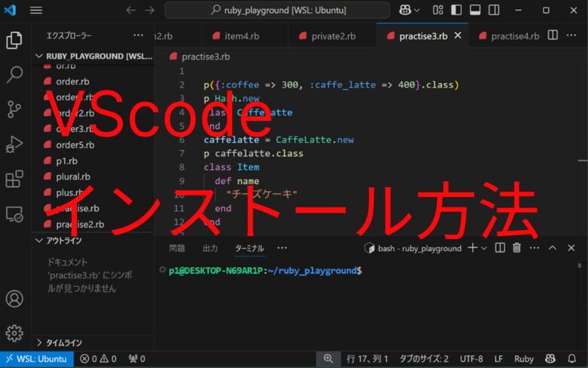588x368 pixels.
Task: Open the Accounts icon
Action: click(14, 299)
